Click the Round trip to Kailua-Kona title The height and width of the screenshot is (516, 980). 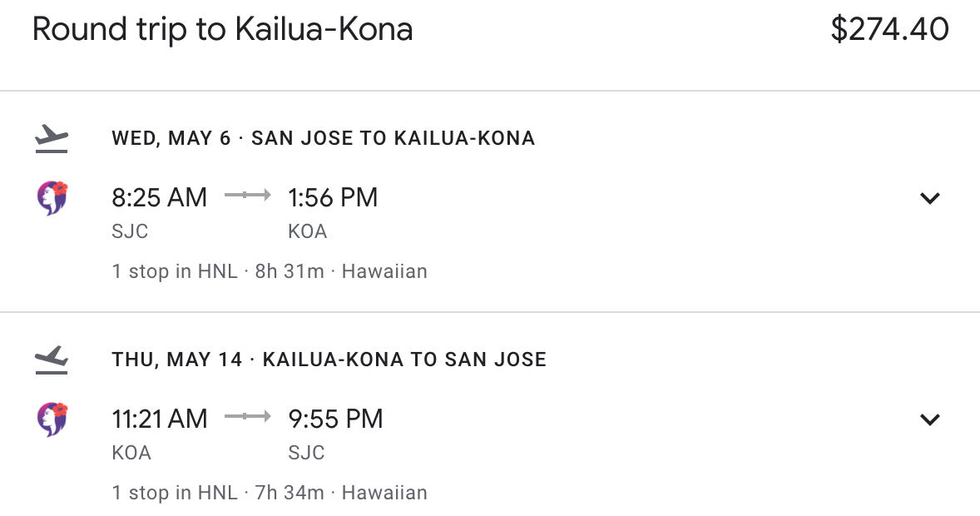pos(222,30)
